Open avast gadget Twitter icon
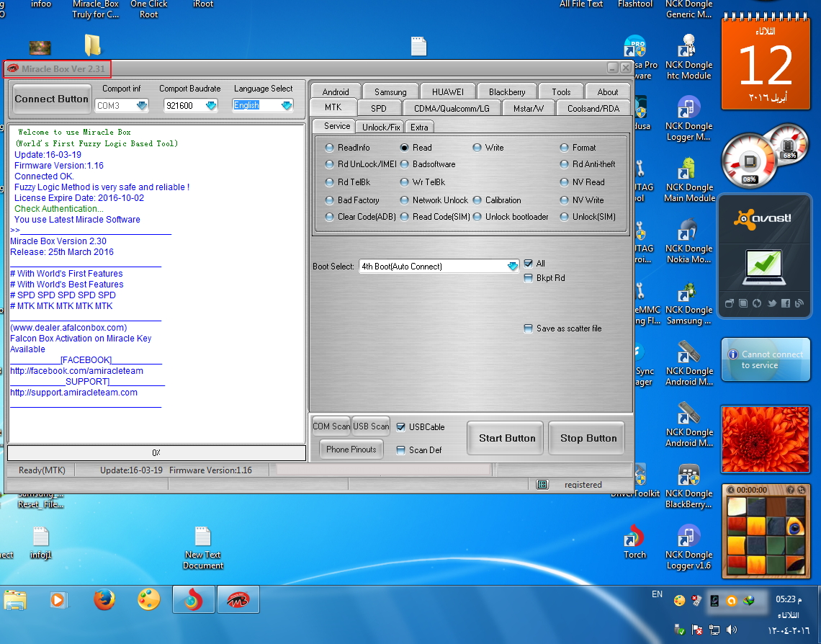The height and width of the screenshot is (644, 821). (x=771, y=303)
